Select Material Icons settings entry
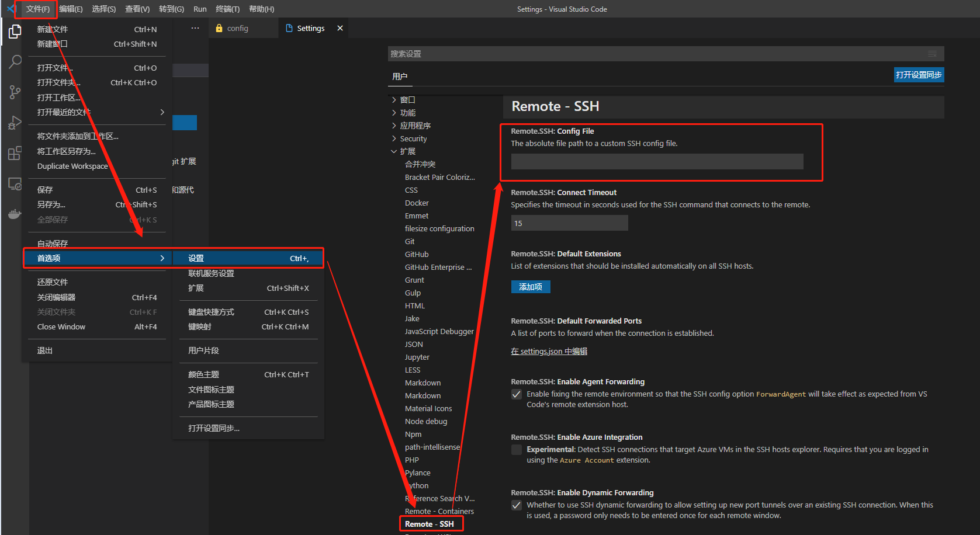Image resolution: width=980 pixels, height=535 pixels. coord(428,408)
